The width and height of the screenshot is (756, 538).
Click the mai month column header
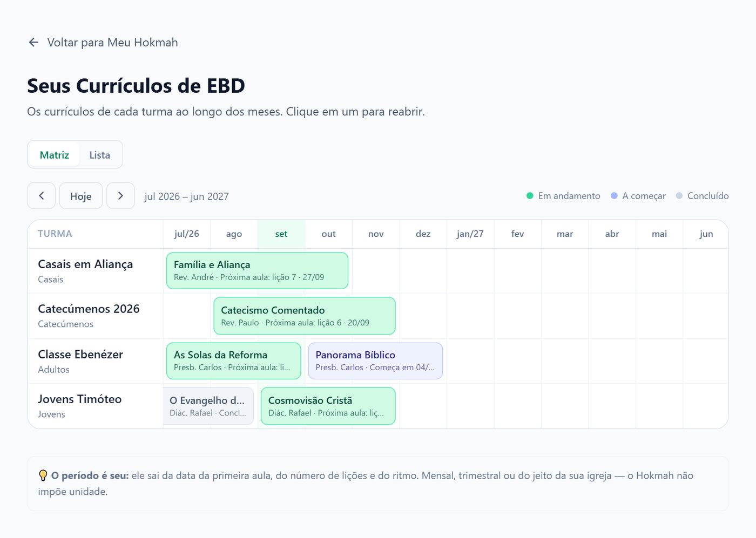tap(659, 234)
